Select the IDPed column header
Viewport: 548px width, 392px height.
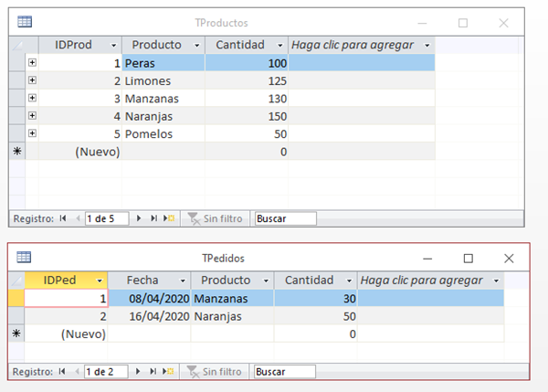tap(66, 281)
